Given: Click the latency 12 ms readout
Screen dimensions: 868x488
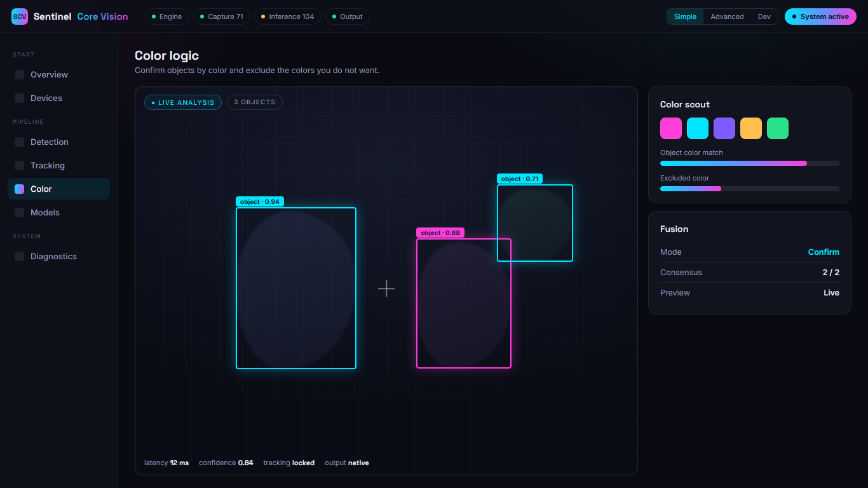Looking at the screenshot, I should click(166, 463).
